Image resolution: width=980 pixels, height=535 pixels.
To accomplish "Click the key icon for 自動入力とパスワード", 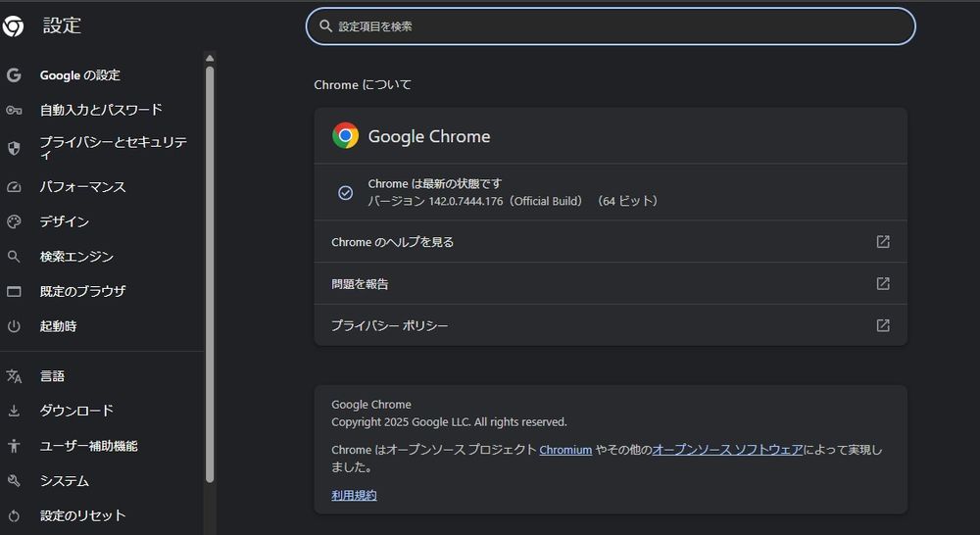I will coord(14,110).
